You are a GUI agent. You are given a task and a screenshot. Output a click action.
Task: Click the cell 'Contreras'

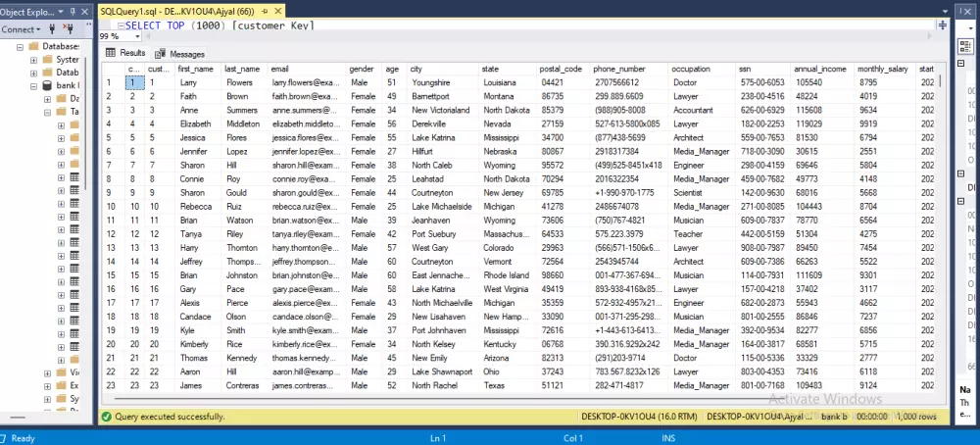coord(242,385)
